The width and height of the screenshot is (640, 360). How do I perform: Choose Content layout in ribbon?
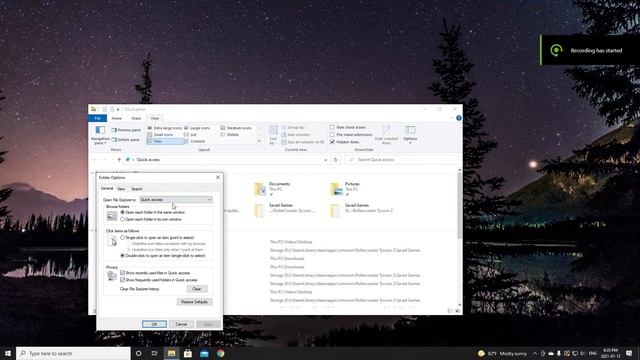tap(194, 141)
